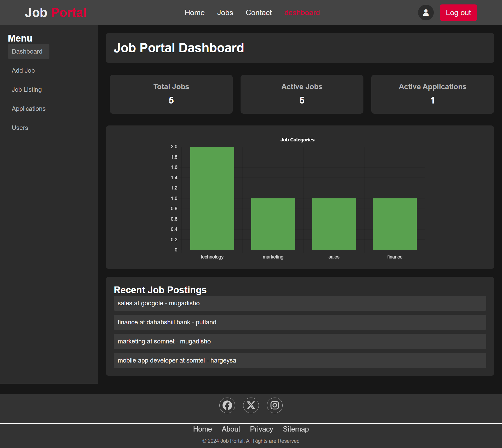Open Applications in the sidebar
Image resolution: width=502 pixels, height=448 pixels.
pyautogui.click(x=28, y=109)
